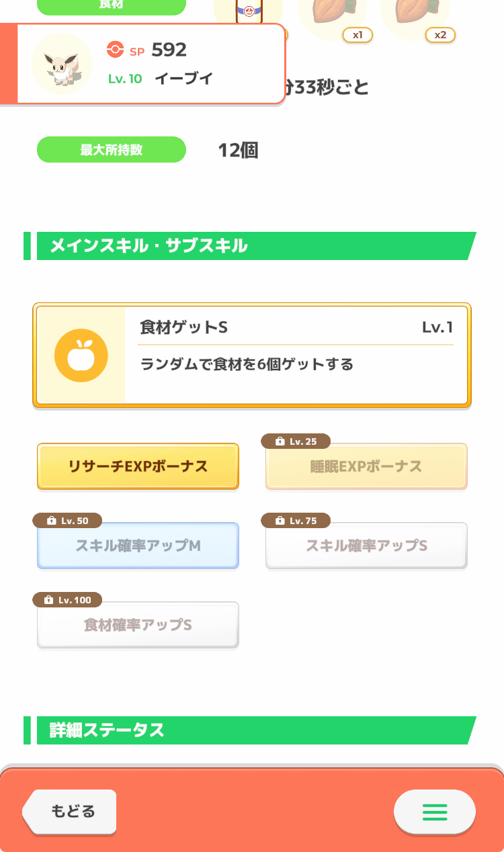The height and width of the screenshot is (852, 504).
Task: Tap the locked スキル確率アップS sub skill
Action: tap(366, 546)
